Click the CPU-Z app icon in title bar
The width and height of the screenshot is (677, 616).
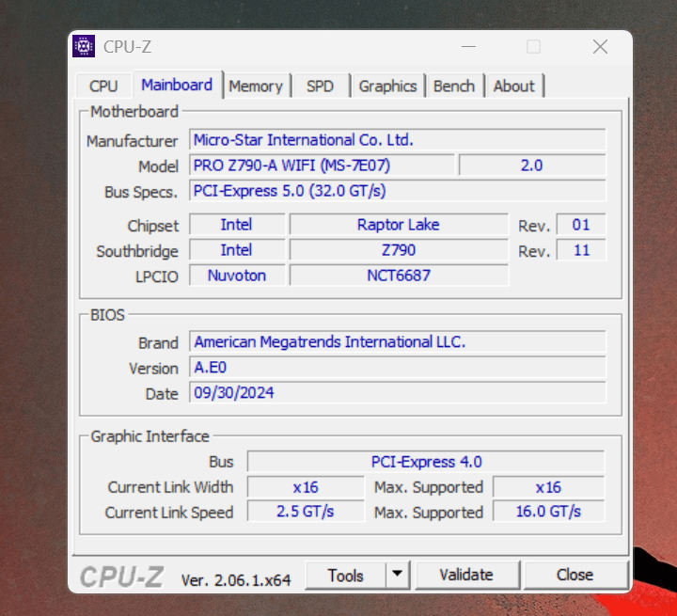pos(84,46)
